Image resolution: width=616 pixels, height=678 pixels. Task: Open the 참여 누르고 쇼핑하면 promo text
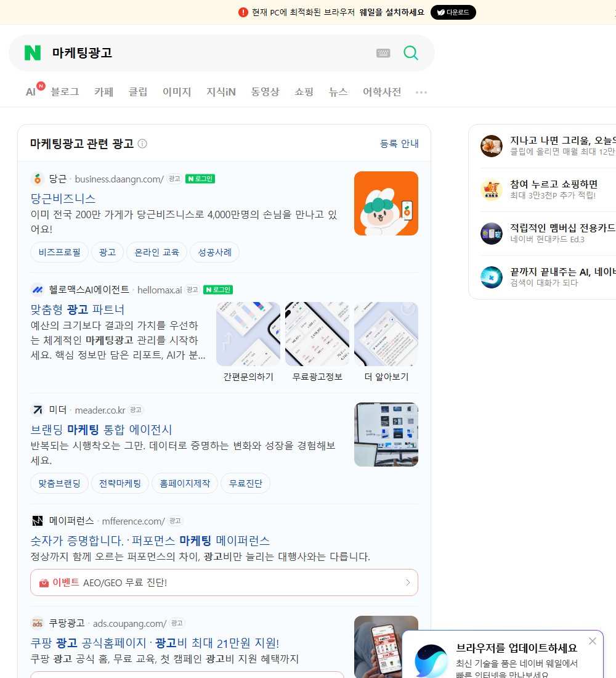554,184
